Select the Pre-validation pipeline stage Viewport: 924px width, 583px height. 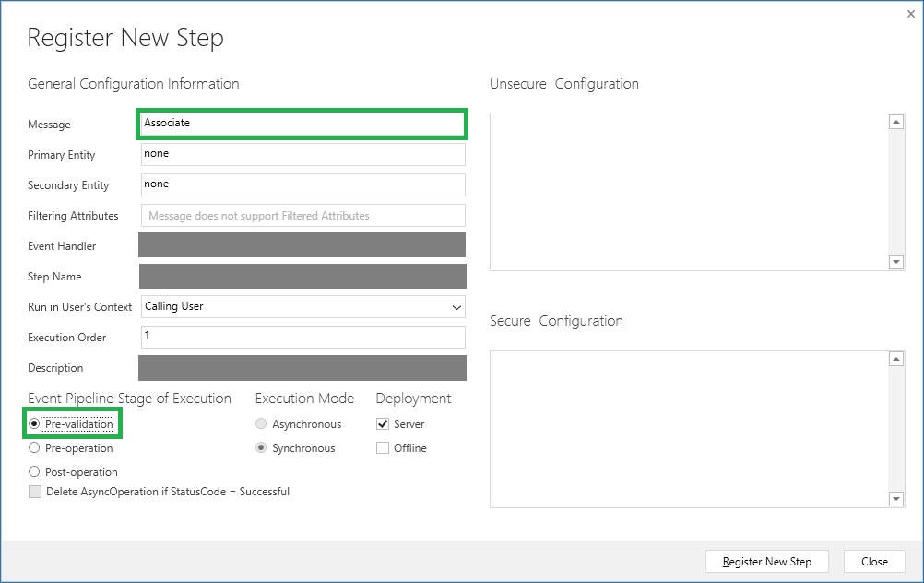click(34, 423)
